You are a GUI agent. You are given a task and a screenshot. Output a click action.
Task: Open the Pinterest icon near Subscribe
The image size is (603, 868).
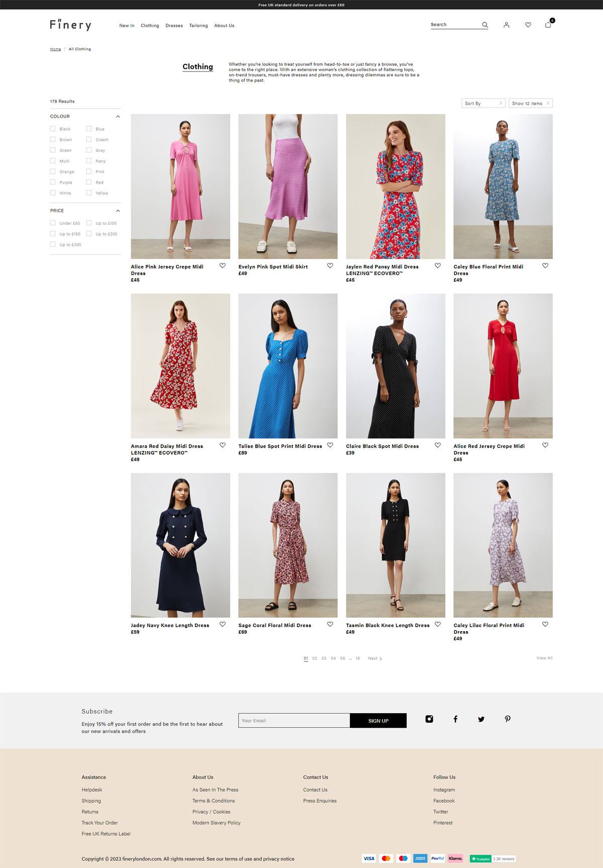coord(508,719)
